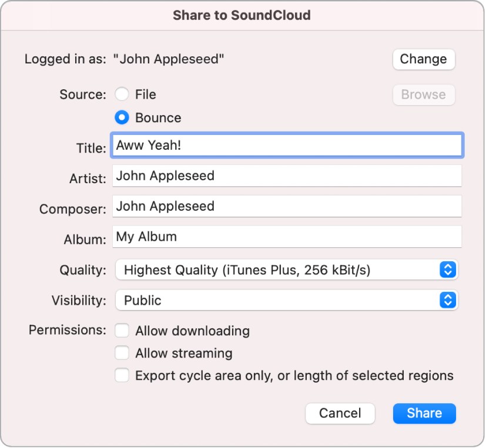Click the Share button
486x448 pixels.
click(x=424, y=413)
